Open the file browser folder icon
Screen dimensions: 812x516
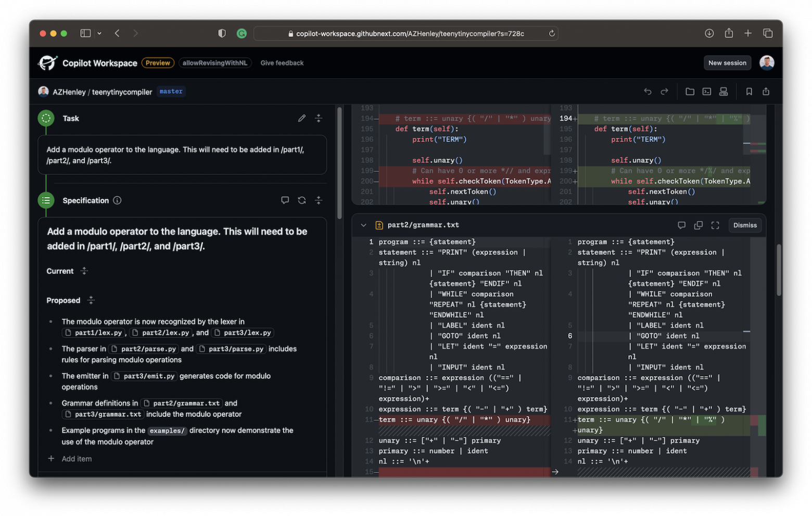click(x=690, y=92)
